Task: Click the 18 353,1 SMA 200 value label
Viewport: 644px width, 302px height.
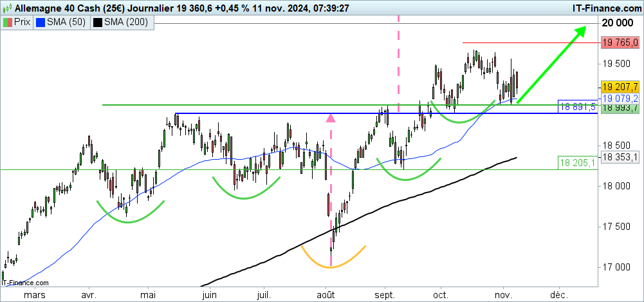Action: [620, 156]
